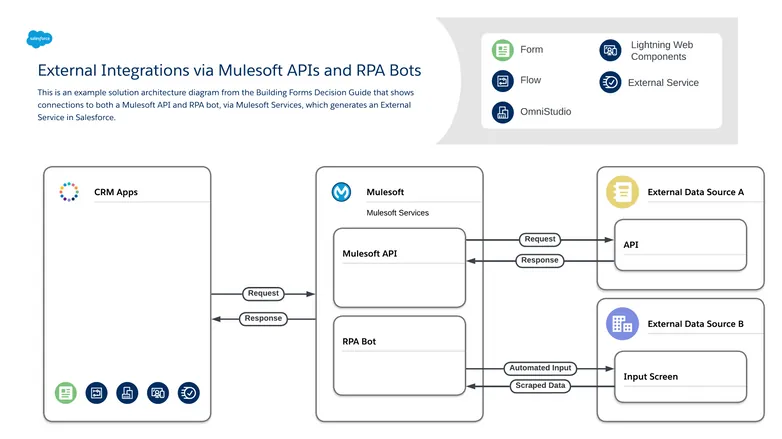The width and height of the screenshot is (782, 439).
Task: Click the green Form icon in the legend
Action: (x=502, y=50)
